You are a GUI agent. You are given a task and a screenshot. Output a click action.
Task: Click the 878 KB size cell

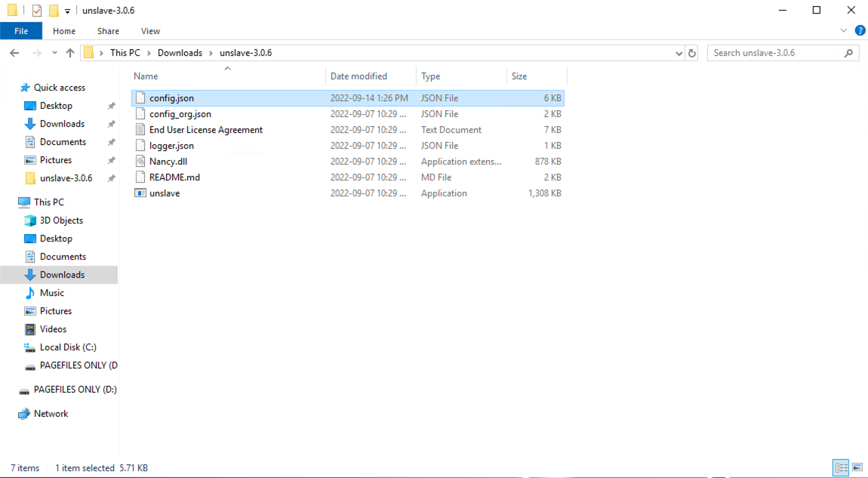coord(548,162)
